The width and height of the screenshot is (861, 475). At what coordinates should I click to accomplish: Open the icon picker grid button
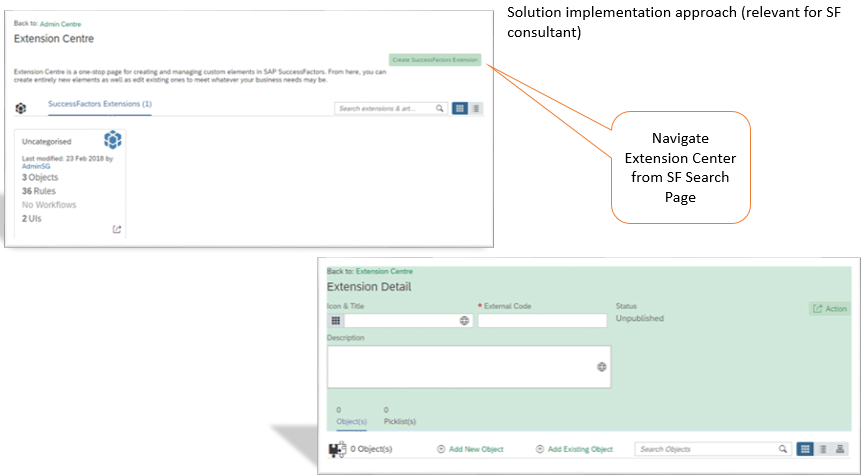[336, 321]
